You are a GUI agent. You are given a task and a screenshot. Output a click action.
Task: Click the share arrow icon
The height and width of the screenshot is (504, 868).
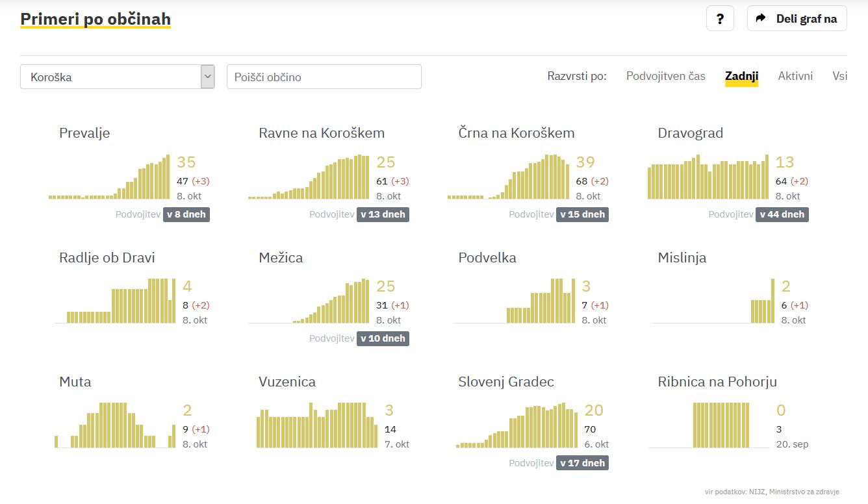coord(761,19)
